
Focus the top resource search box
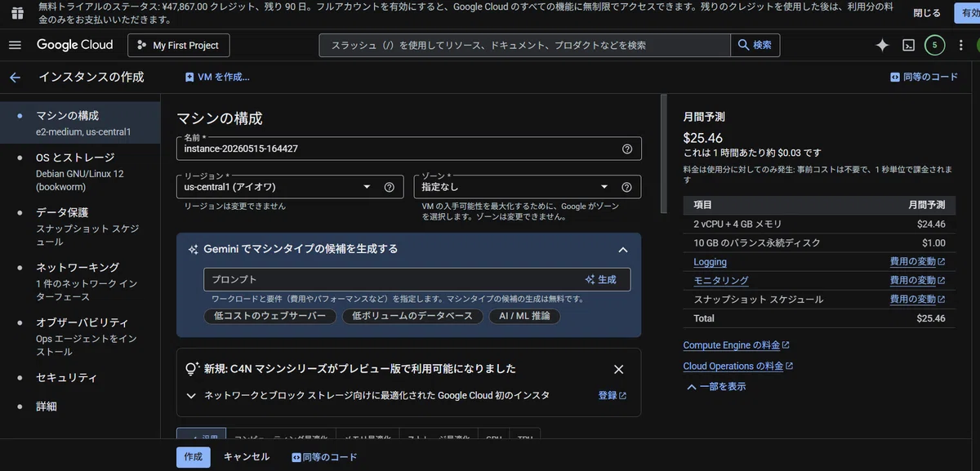[524, 45]
